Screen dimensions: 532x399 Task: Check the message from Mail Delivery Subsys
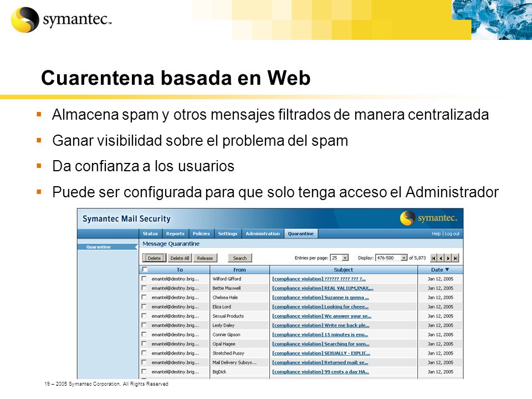(x=144, y=362)
